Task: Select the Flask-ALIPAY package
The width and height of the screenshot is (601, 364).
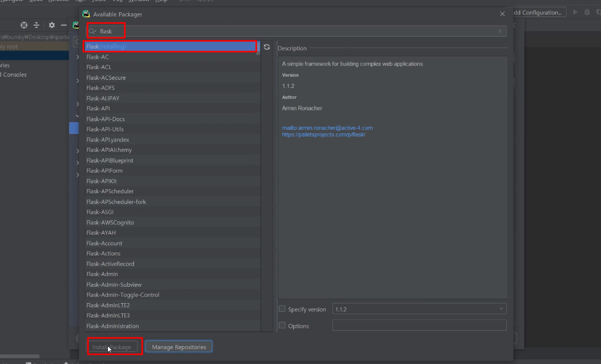Action: 172,98
